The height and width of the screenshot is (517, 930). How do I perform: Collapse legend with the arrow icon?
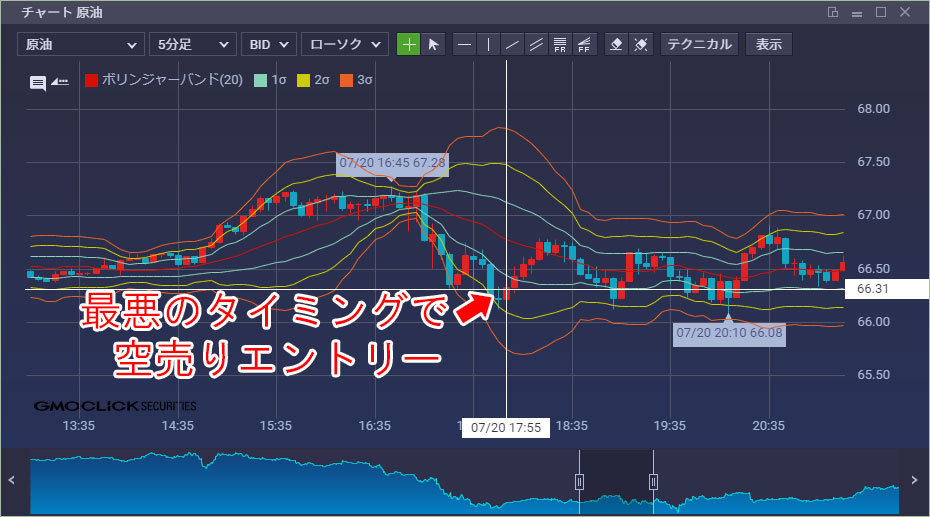[x=59, y=82]
